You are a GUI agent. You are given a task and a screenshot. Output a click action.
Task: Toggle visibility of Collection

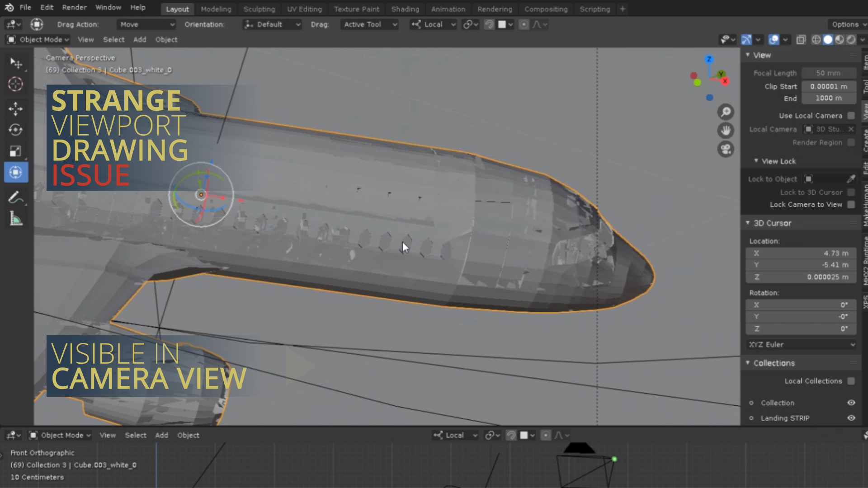(x=851, y=403)
